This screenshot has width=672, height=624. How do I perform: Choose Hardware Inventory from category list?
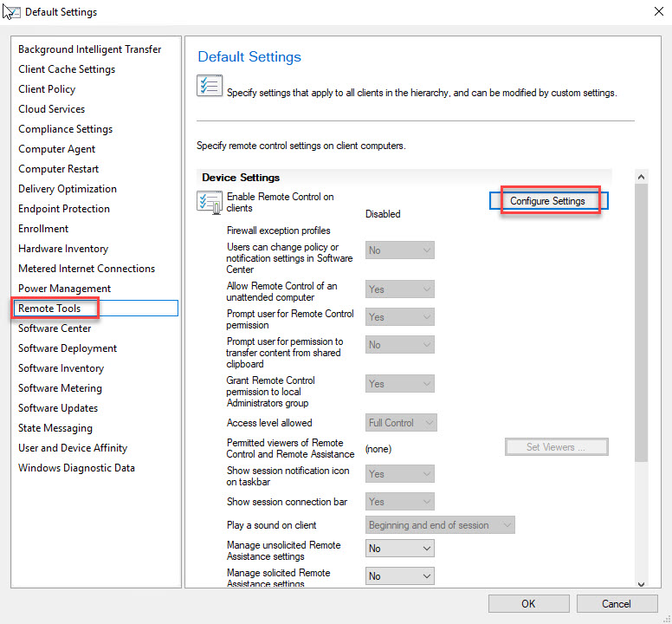(63, 249)
